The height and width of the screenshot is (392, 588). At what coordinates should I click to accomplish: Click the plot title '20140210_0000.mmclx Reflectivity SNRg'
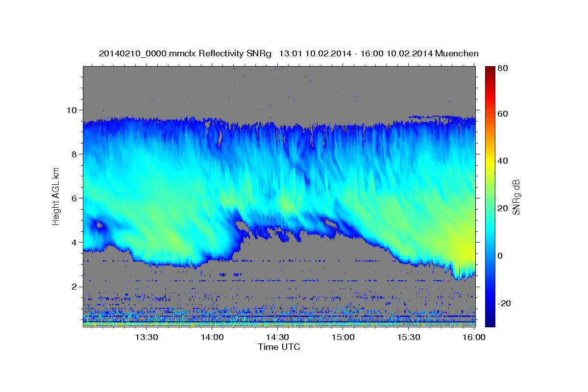click(185, 53)
